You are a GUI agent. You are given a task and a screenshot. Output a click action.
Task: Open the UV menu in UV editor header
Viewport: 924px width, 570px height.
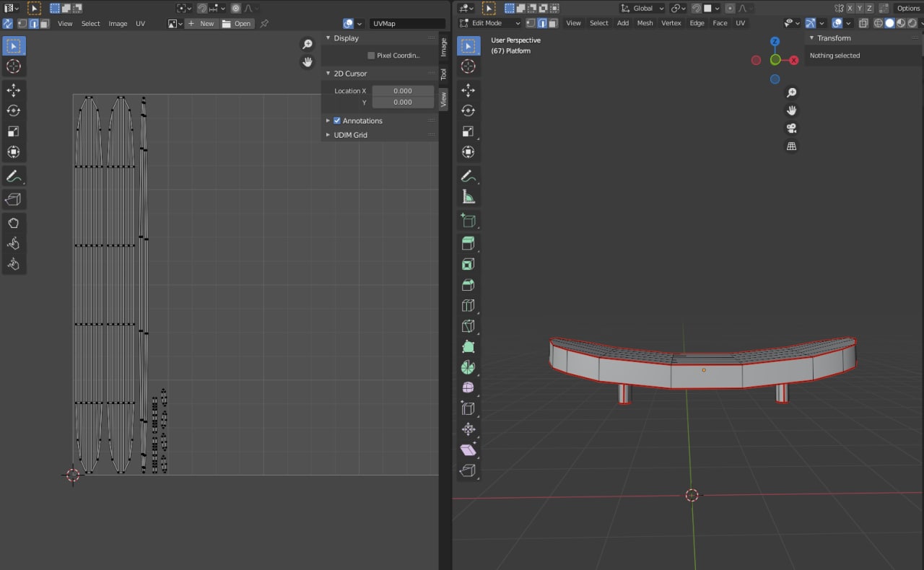[140, 23]
